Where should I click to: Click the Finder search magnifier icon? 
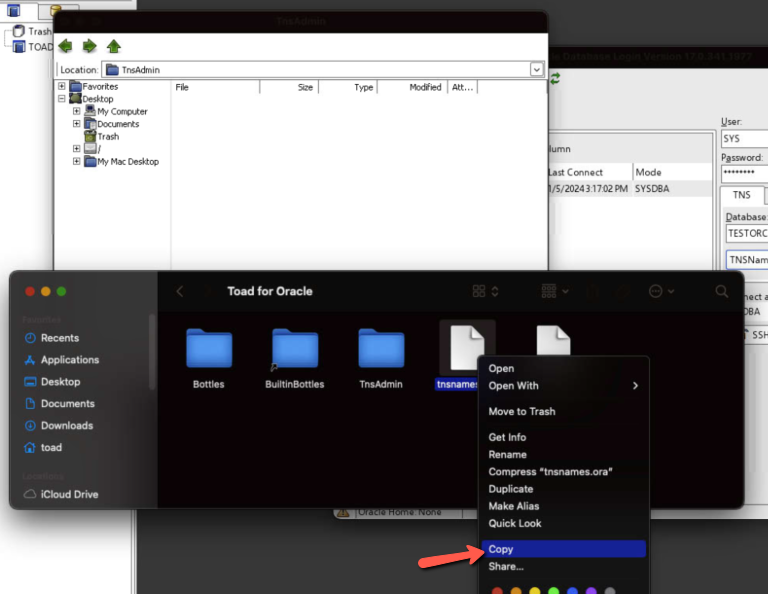click(x=721, y=291)
